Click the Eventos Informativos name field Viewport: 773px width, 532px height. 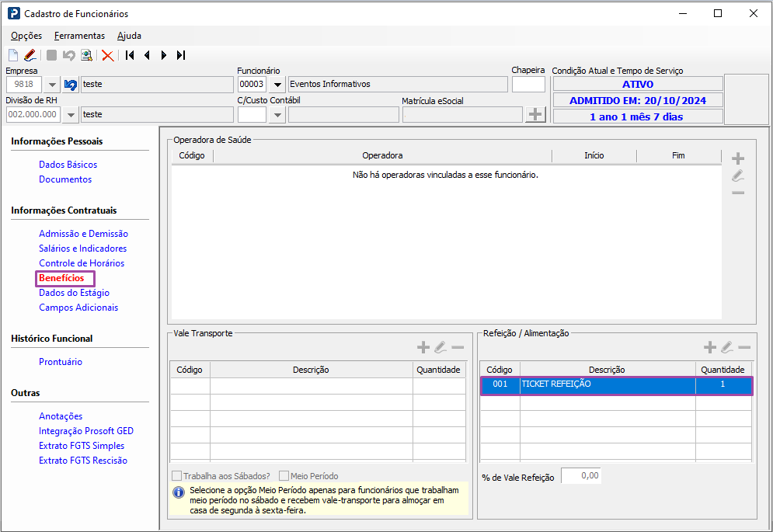397,85
